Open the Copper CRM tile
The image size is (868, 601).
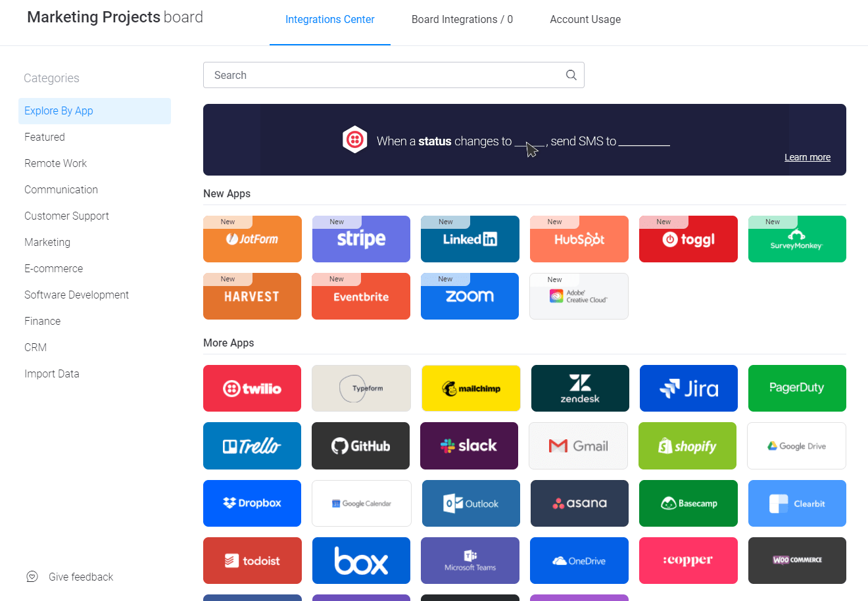click(x=688, y=560)
